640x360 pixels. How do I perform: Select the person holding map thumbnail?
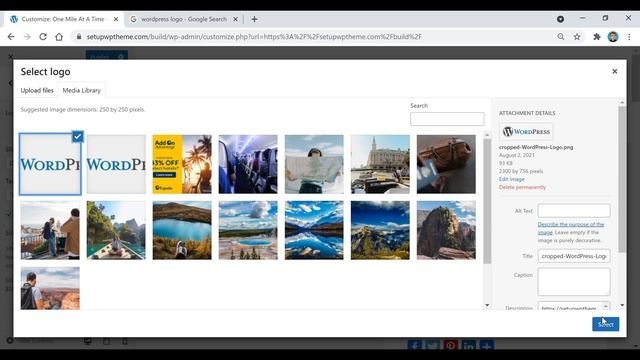[x=314, y=164]
